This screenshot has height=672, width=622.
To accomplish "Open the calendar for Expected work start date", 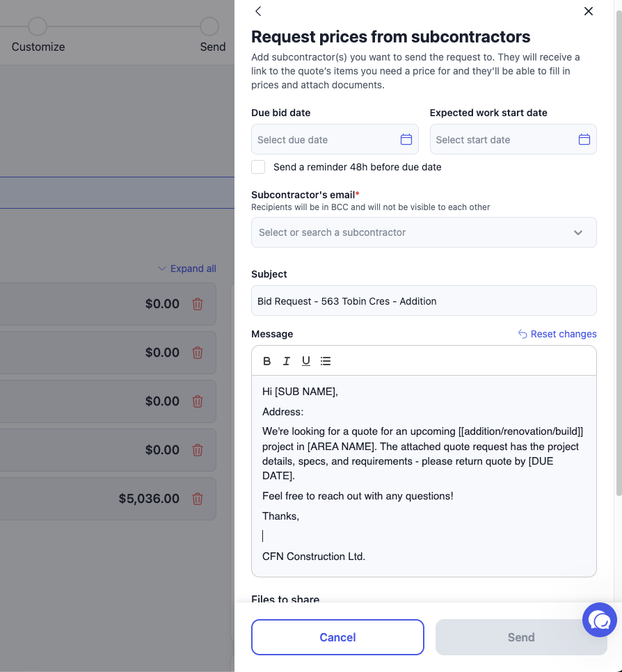I will pos(584,139).
